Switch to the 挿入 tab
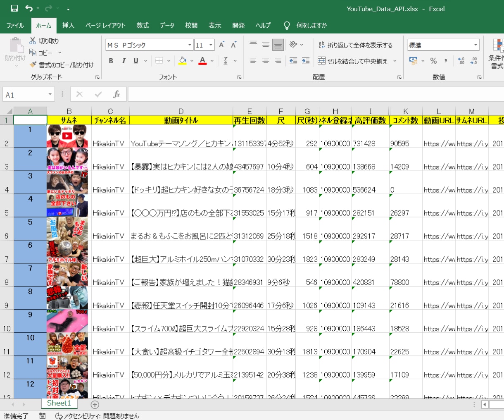The image size is (504, 420). tap(68, 26)
